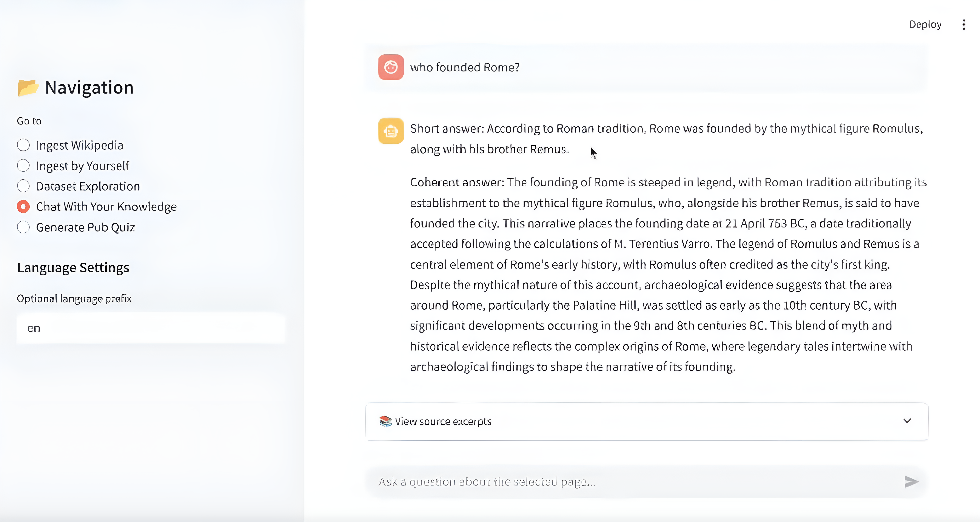Click the Language Settings heading
Viewport: 980px width, 522px height.
[x=73, y=268]
